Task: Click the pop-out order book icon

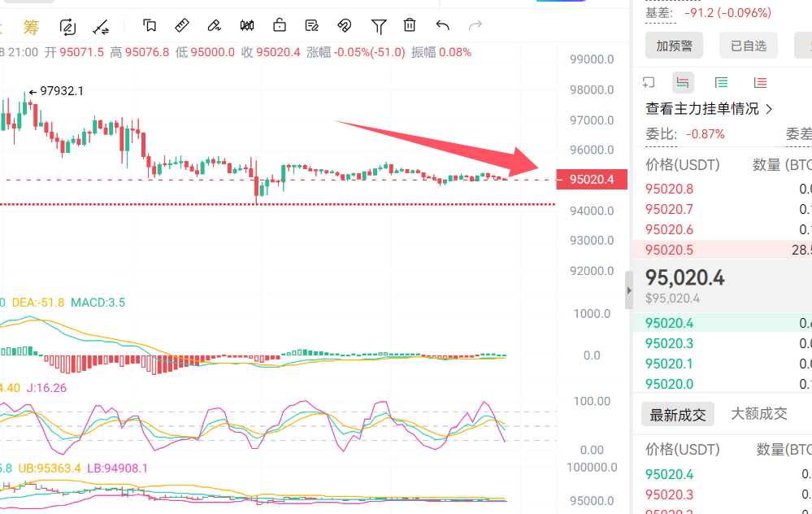Action: (649, 82)
